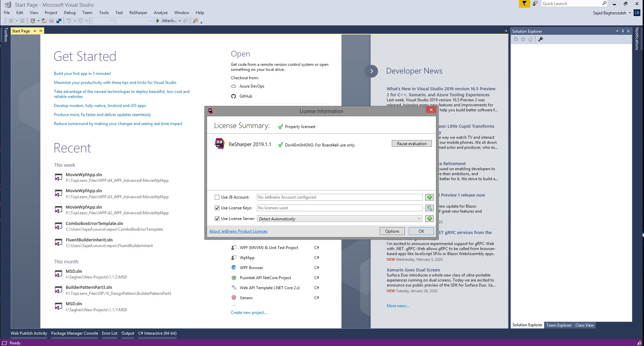Expand the New Project dropdown arrow
644x346 pixels.
pos(38,21)
